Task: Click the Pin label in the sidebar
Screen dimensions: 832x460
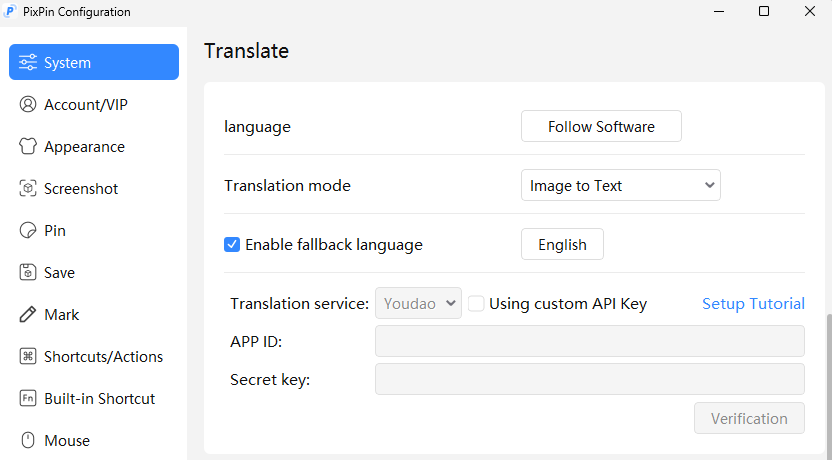Action: (55, 230)
